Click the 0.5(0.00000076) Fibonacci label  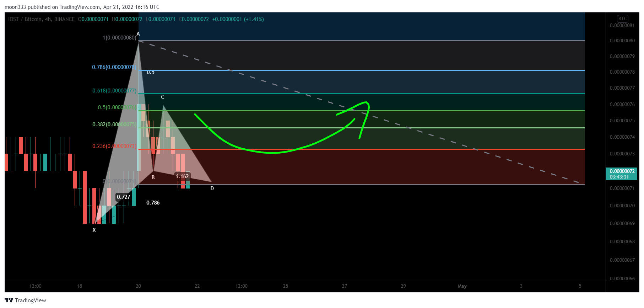tap(117, 107)
